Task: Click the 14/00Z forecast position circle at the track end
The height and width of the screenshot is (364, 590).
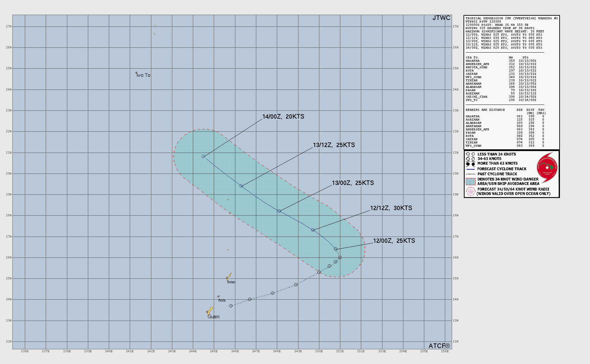Action: tap(203, 157)
